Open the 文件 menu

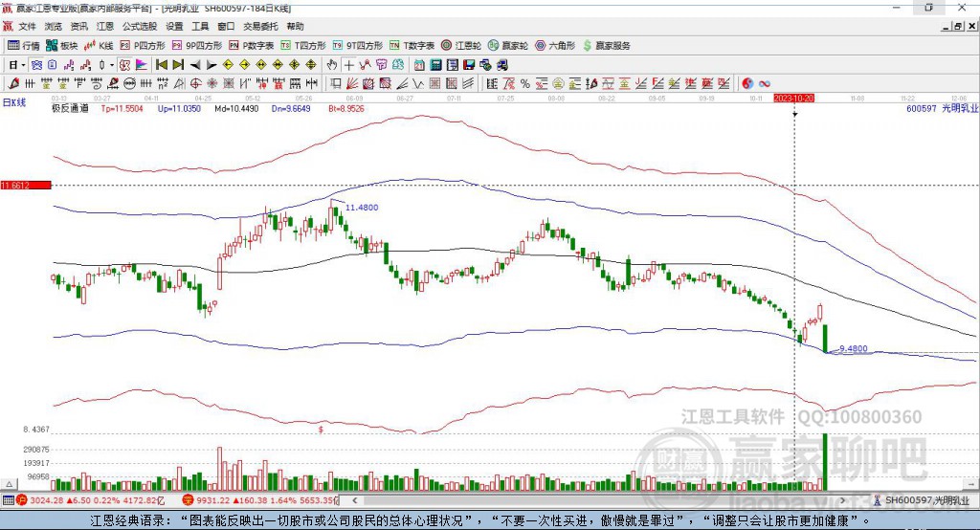[27, 26]
